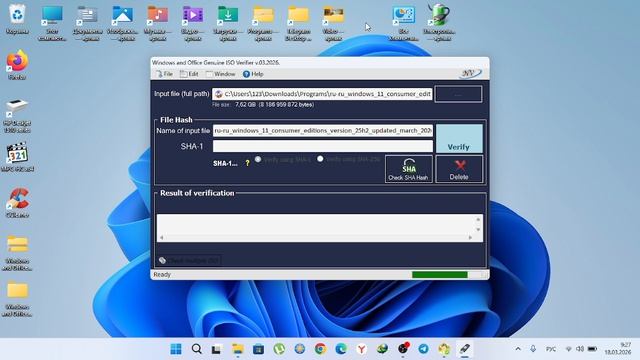Open Yandex Browser from the taskbar
640x360 pixels.
coord(362,349)
